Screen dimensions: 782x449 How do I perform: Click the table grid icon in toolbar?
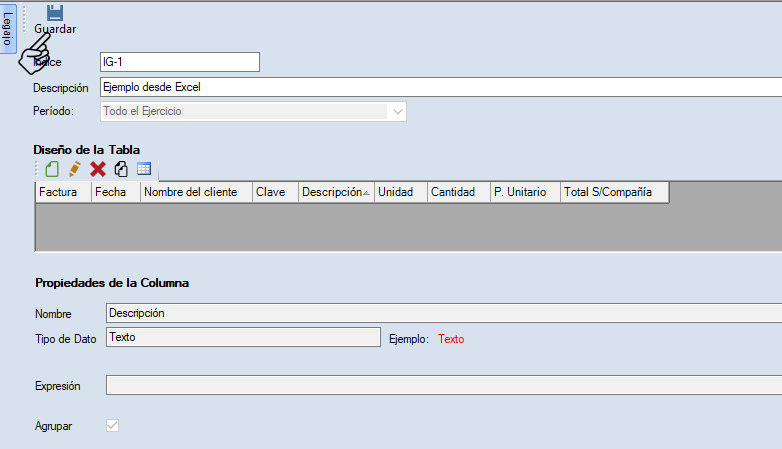click(x=144, y=169)
